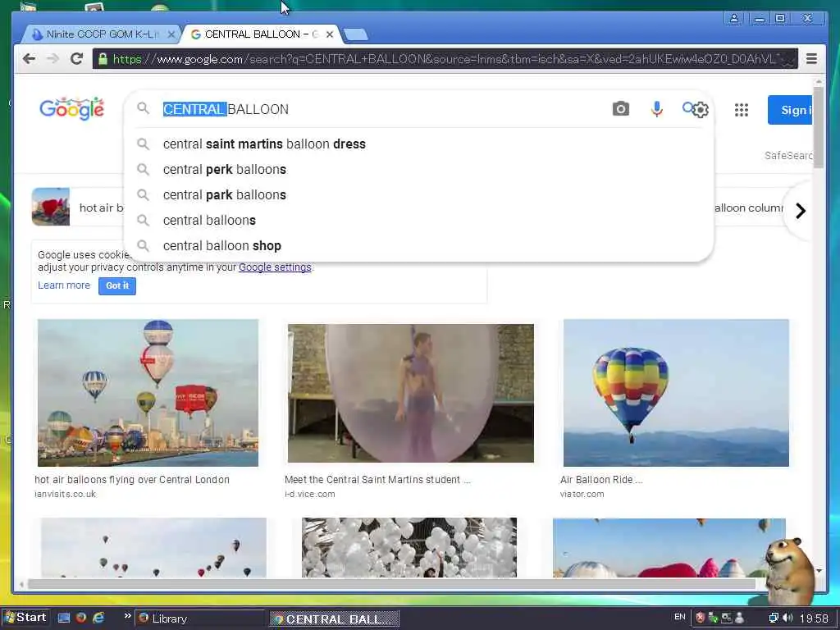
Task: Click the ianvisits.co.uk source text
Action: 65,494
